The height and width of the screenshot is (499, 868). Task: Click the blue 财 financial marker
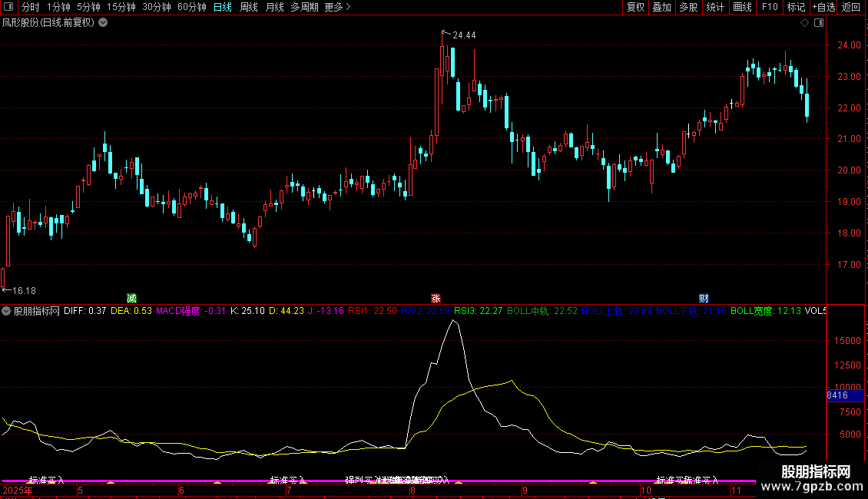[704, 298]
